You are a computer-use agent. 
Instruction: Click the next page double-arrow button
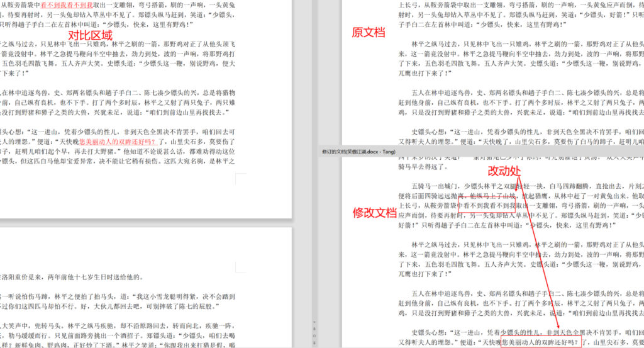314,344
